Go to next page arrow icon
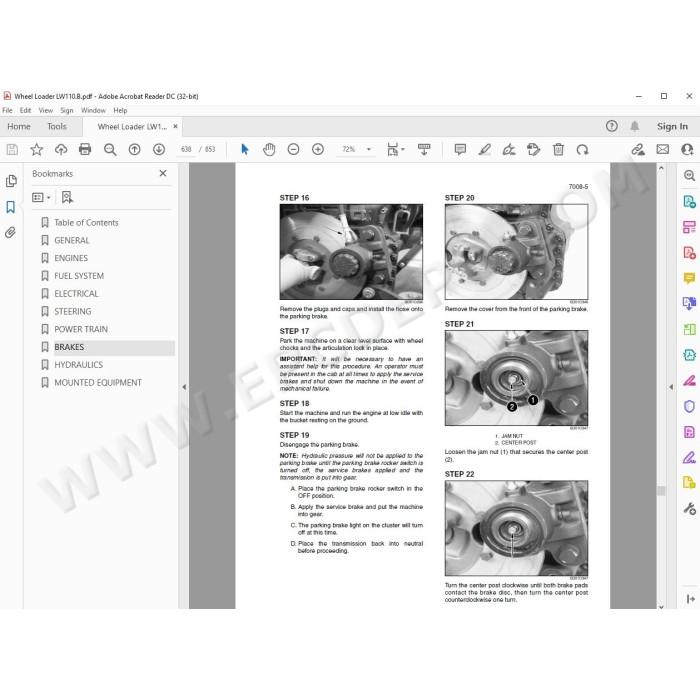 159,150
